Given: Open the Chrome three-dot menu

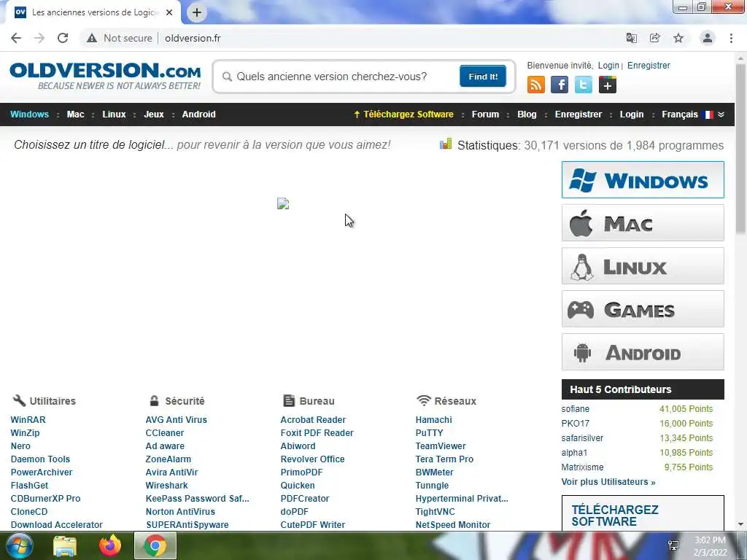Looking at the screenshot, I should tap(731, 38).
